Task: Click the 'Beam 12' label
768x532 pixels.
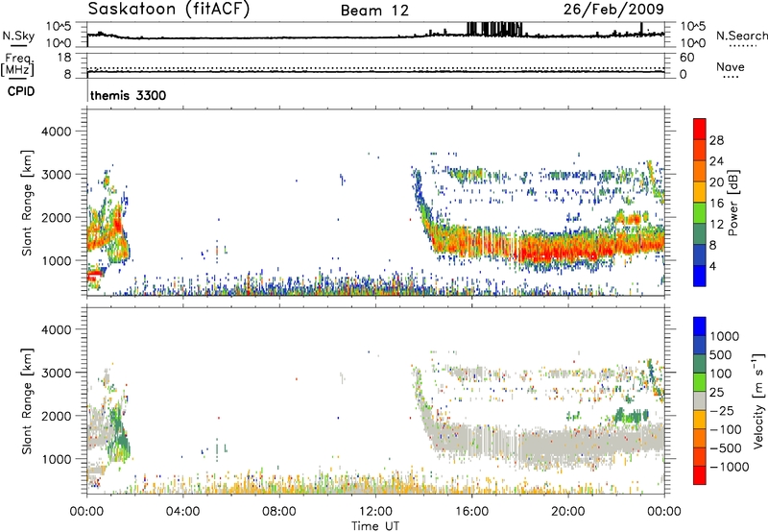Action: click(374, 11)
